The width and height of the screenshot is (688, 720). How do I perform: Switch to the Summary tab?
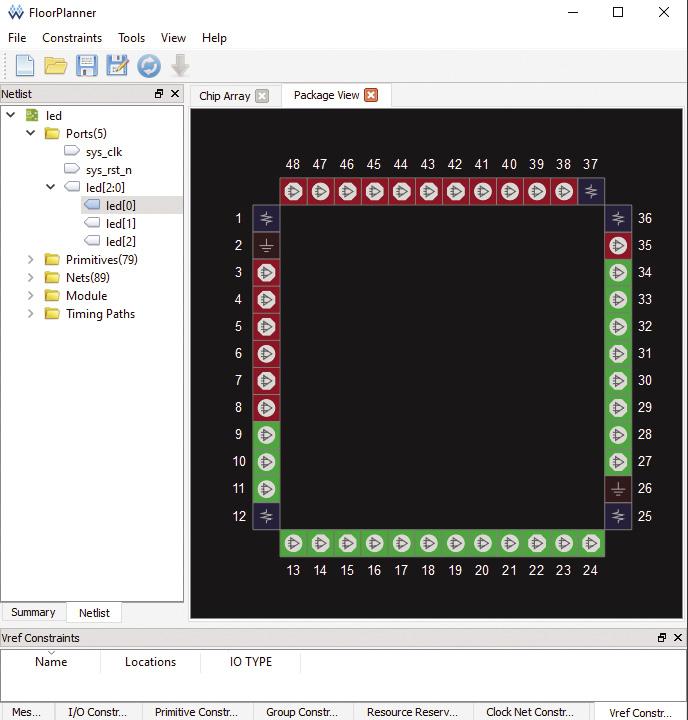pos(33,612)
